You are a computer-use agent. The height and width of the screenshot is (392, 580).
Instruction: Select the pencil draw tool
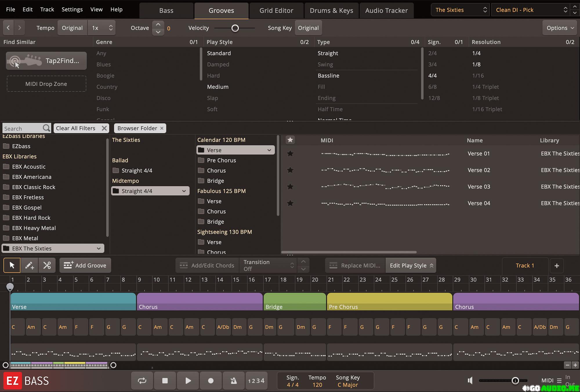coord(29,265)
